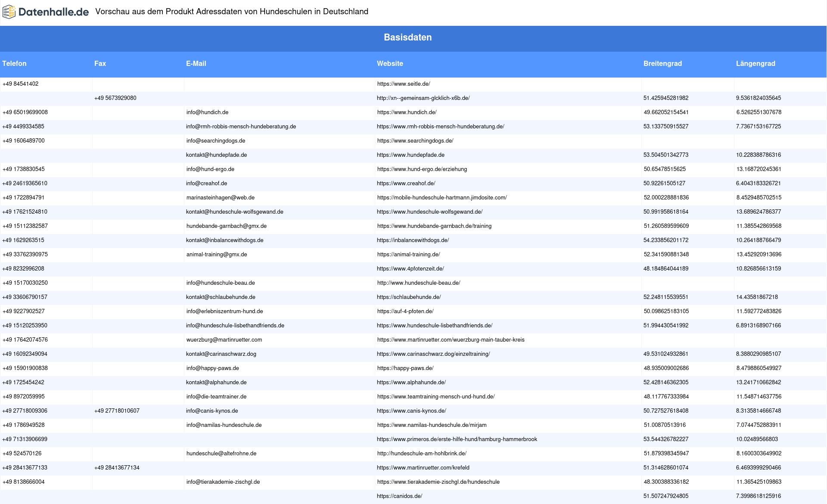This screenshot has height=504, width=827.
Task: Select email info@rmh-robbis-mensch-hundeberatung.de
Action: 241,127
